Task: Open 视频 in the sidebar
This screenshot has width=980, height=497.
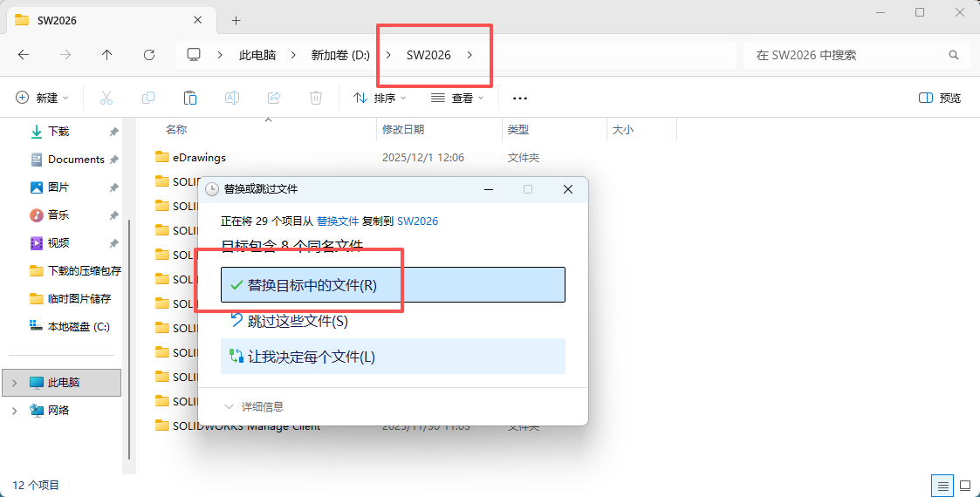Action: click(x=58, y=243)
